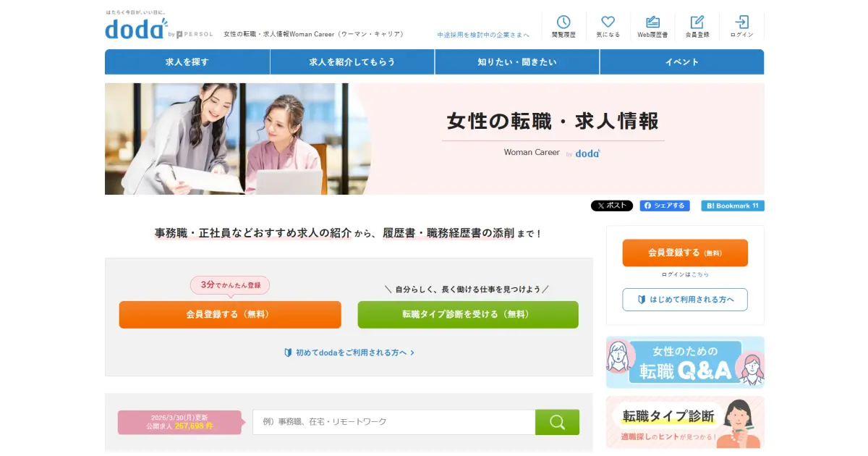
Task: Expand the 初めてdodaをご利用される方へ link
Action: pos(349,352)
